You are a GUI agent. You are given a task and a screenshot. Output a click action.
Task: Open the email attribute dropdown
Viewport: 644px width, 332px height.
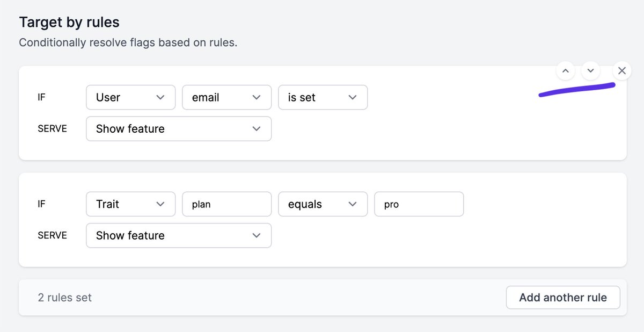226,97
